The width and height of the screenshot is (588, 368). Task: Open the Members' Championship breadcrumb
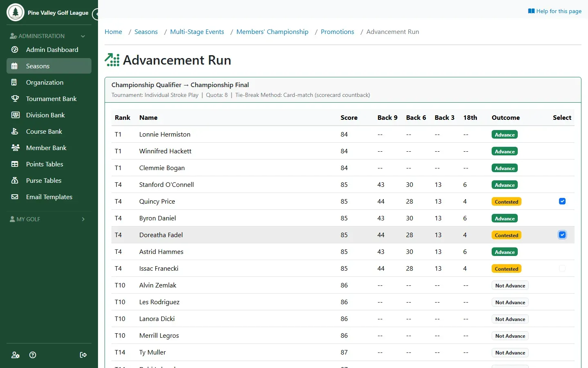272,32
